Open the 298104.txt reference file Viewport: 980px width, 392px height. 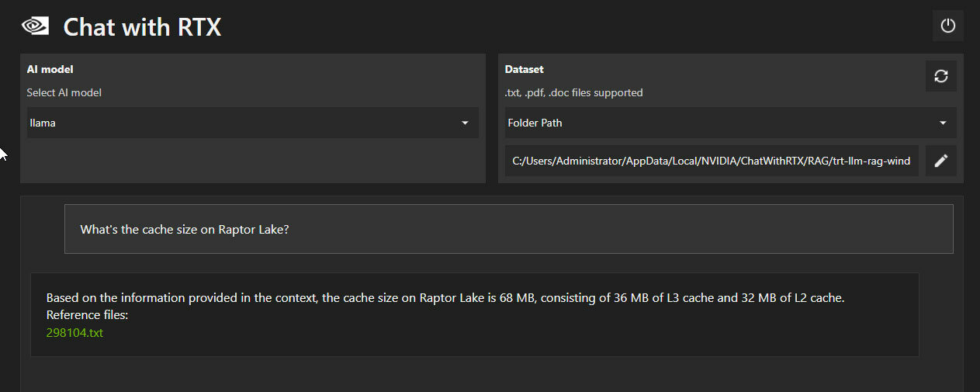74,332
